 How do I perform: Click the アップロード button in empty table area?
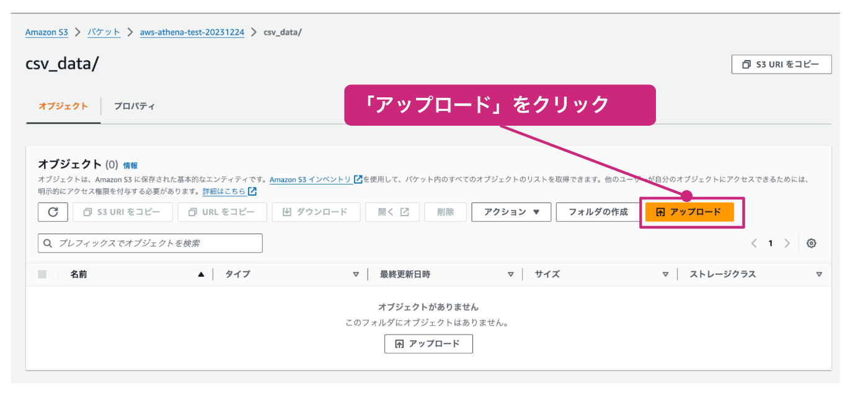[428, 344]
